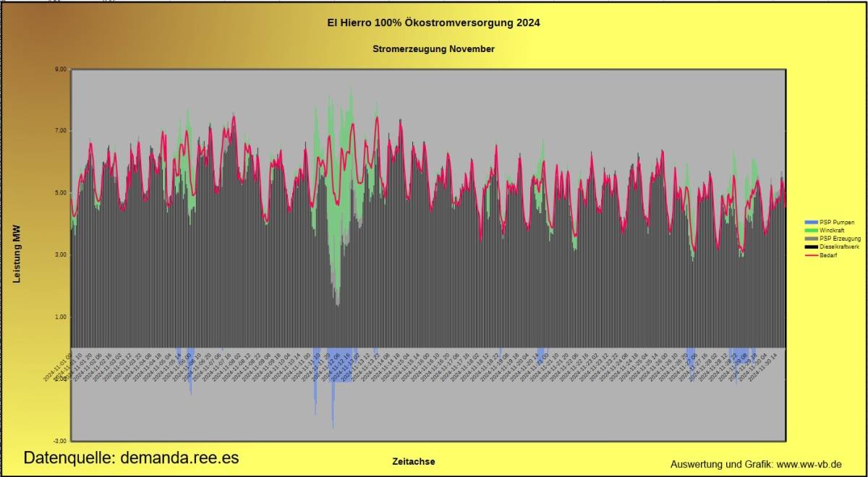This screenshot has width=868, height=477.
Task: Select the 1.00 y-axis tick label
Action: [59, 317]
